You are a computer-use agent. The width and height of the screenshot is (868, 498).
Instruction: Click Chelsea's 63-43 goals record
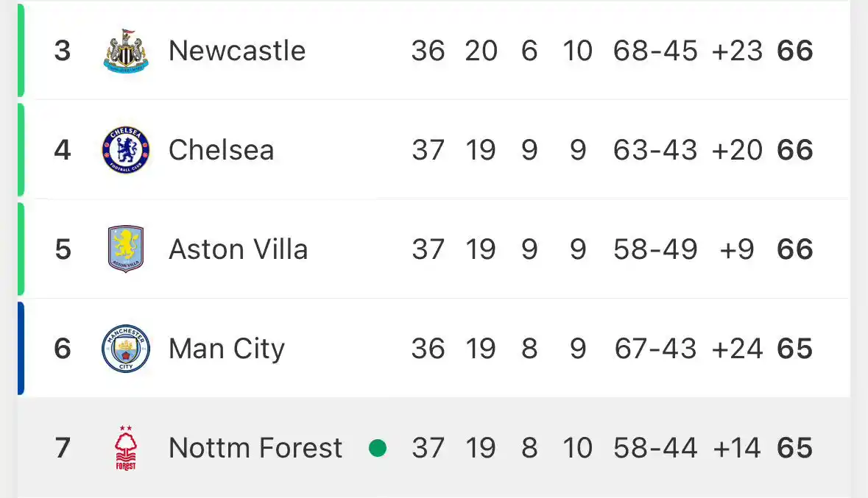tap(655, 150)
